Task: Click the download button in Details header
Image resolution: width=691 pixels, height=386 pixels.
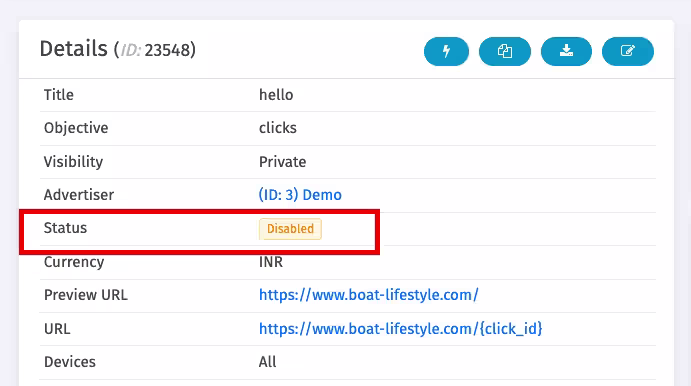Action: tap(566, 51)
